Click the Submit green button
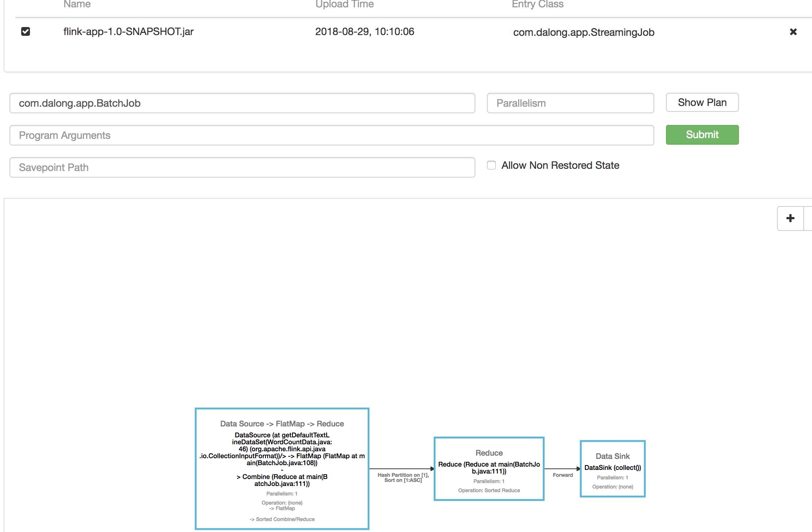The width and height of the screenshot is (812, 532). [x=702, y=134]
